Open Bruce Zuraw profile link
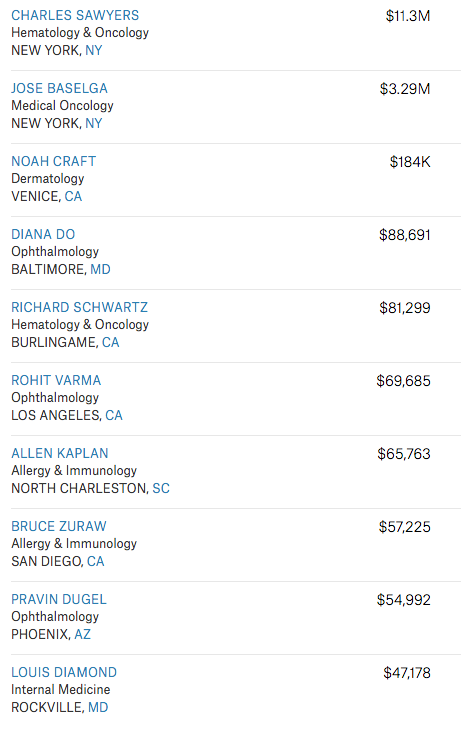 coord(59,526)
